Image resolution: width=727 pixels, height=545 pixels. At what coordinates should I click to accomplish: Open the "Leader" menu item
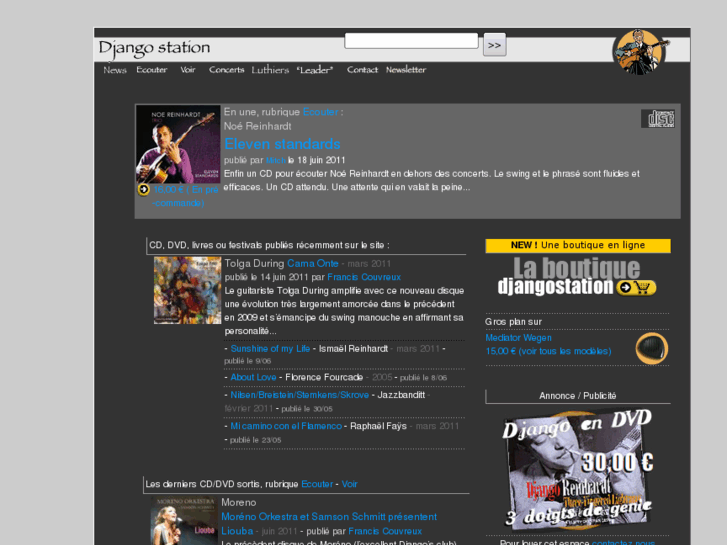[x=315, y=70]
